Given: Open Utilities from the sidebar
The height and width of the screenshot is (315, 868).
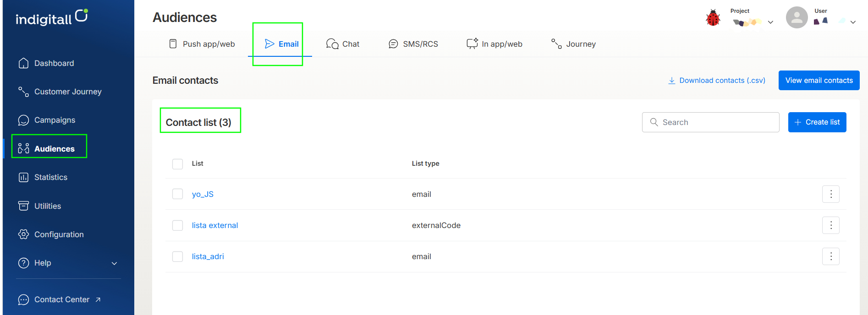Looking at the screenshot, I should coord(48,206).
